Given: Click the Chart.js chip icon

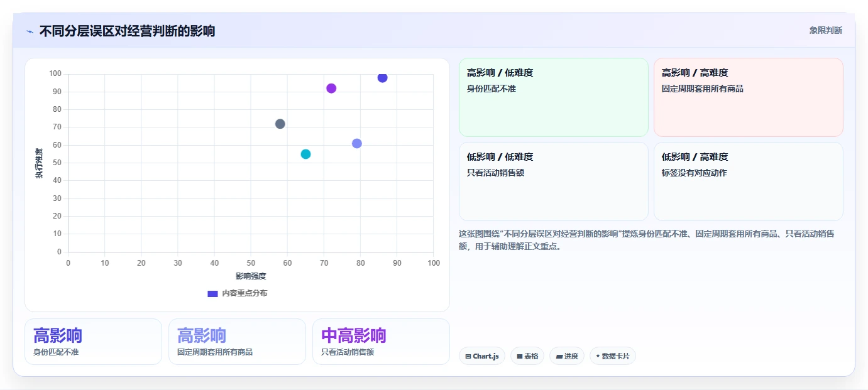Looking at the screenshot, I should point(468,356).
